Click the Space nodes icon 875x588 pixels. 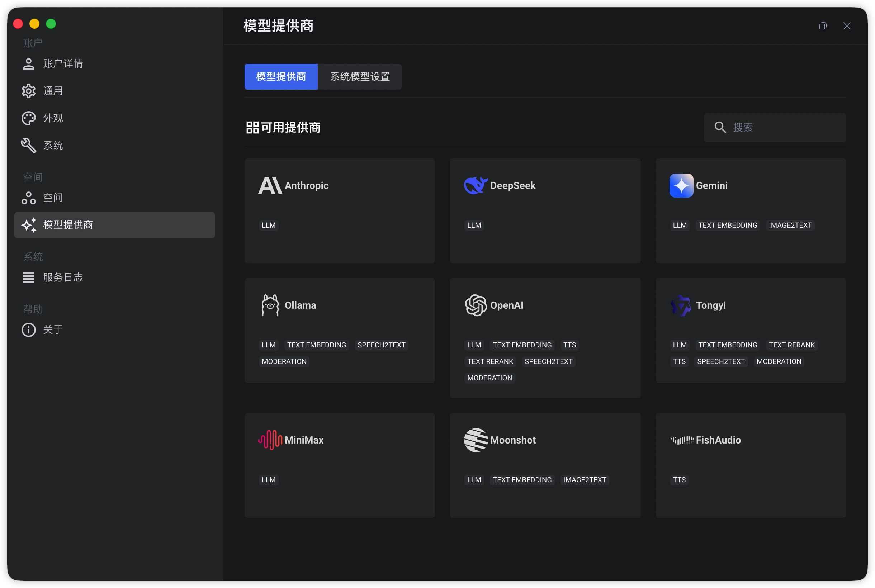pyautogui.click(x=28, y=198)
